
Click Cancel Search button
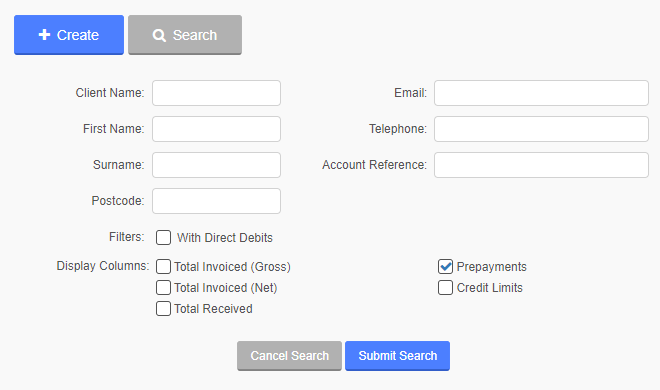click(x=290, y=356)
